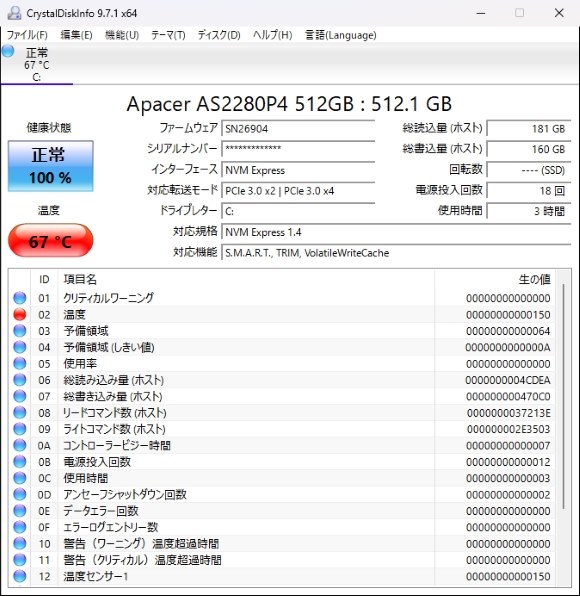Click the red status icon for row 02 温度
The image size is (580, 596).
click(20, 314)
